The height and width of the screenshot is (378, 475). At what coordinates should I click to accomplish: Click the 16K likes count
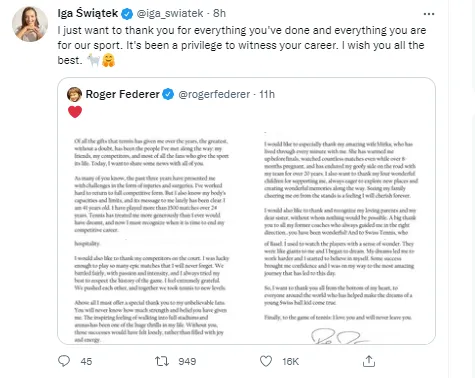point(291,361)
